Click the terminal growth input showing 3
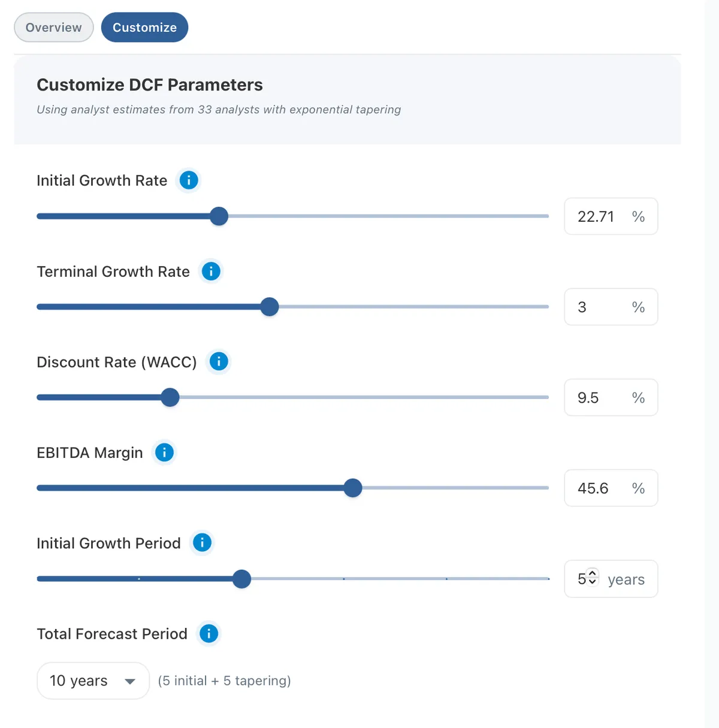The image size is (719, 728). tap(611, 307)
